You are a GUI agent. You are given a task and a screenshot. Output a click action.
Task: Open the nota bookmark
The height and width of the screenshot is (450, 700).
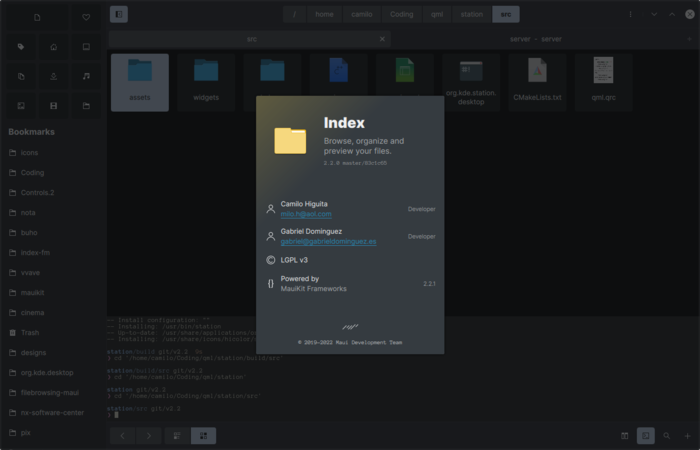[54, 212]
